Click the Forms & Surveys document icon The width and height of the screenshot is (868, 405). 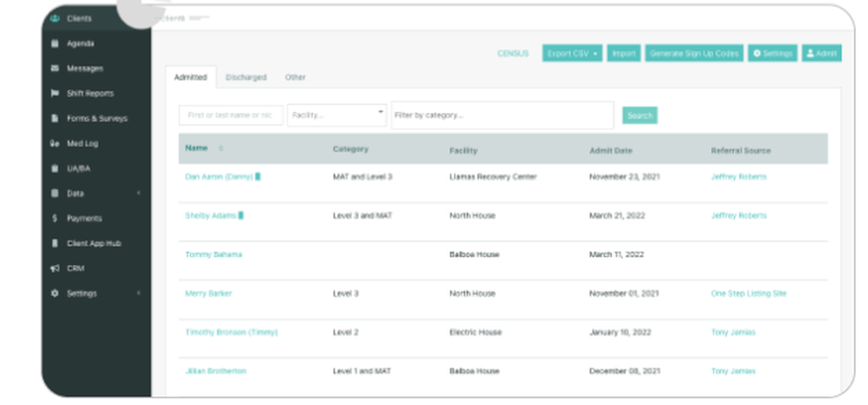click(x=54, y=118)
